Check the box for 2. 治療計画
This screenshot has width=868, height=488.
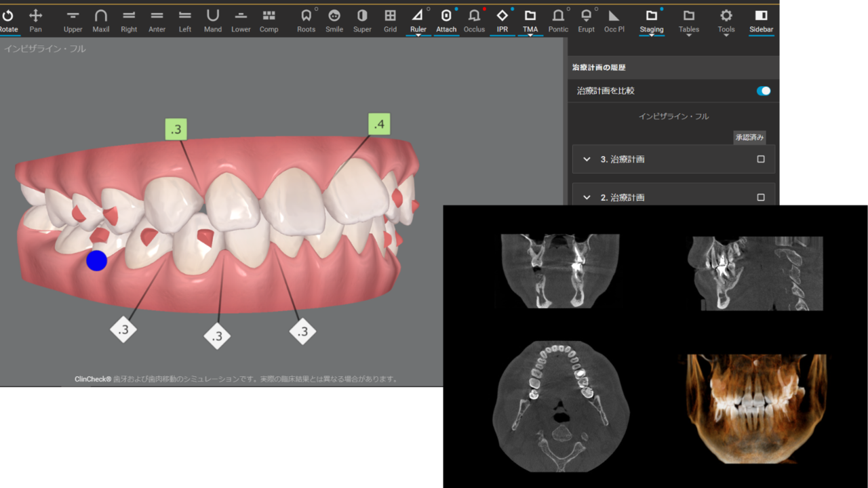760,197
